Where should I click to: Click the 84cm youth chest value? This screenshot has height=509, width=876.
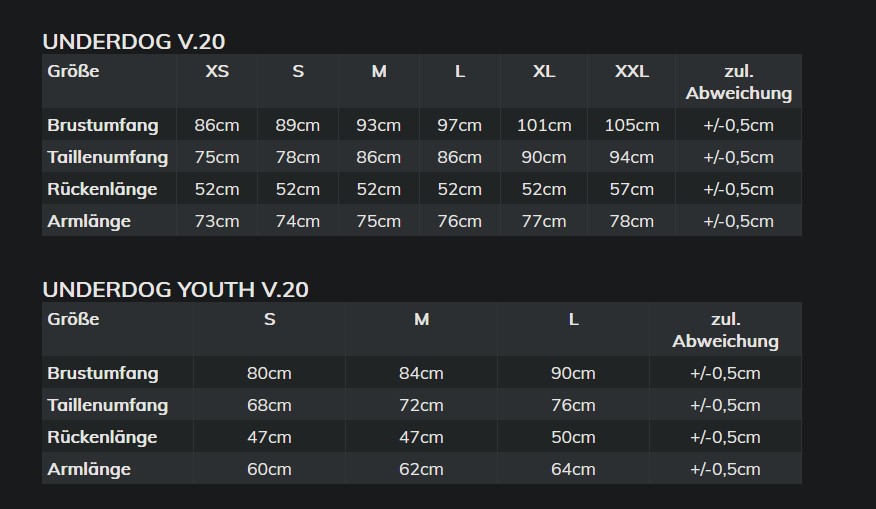click(x=421, y=373)
